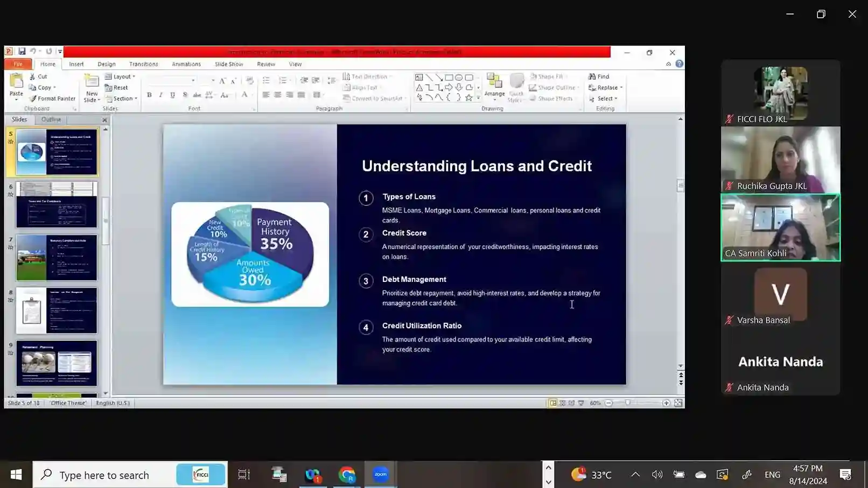Click the Save icon in quick access toolbar
This screenshot has width=868, height=488.
point(22,51)
